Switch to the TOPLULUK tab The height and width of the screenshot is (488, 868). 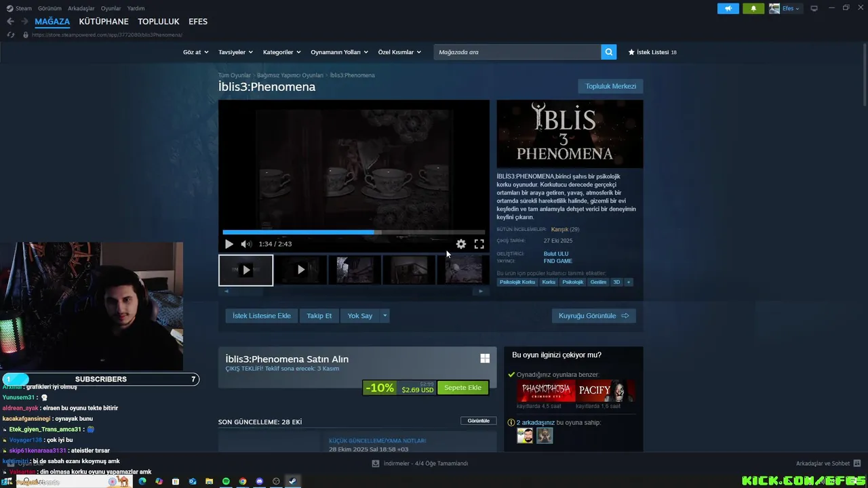[x=159, y=22]
